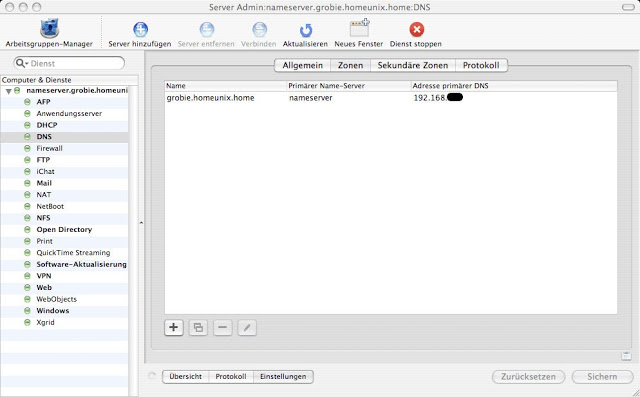Select the Open Directory service
Screen dimensions: 640x397
pyautogui.click(x=64, y=230)
